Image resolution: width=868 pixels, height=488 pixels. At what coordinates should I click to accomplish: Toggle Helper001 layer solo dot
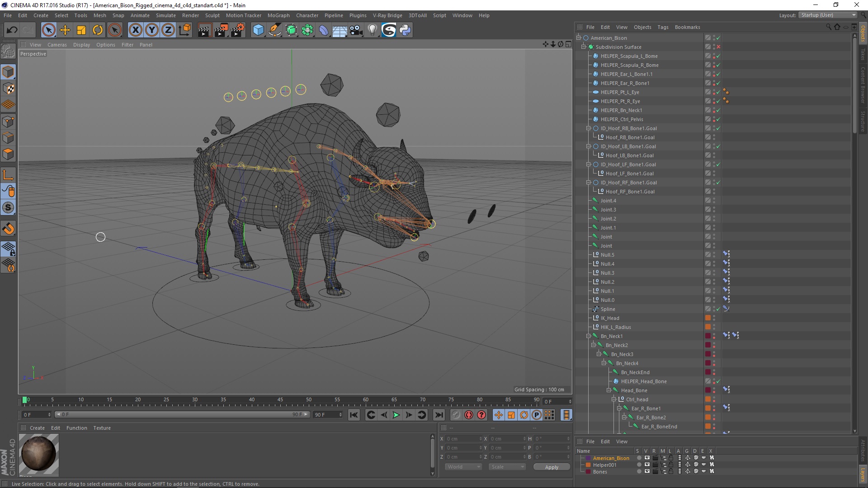pyautogui.click(x=639, y=465)
